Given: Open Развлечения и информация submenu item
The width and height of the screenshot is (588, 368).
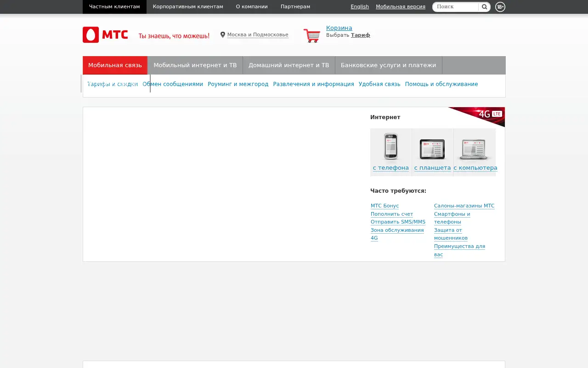Looking at the screenshot, I should tap(314, 84).
